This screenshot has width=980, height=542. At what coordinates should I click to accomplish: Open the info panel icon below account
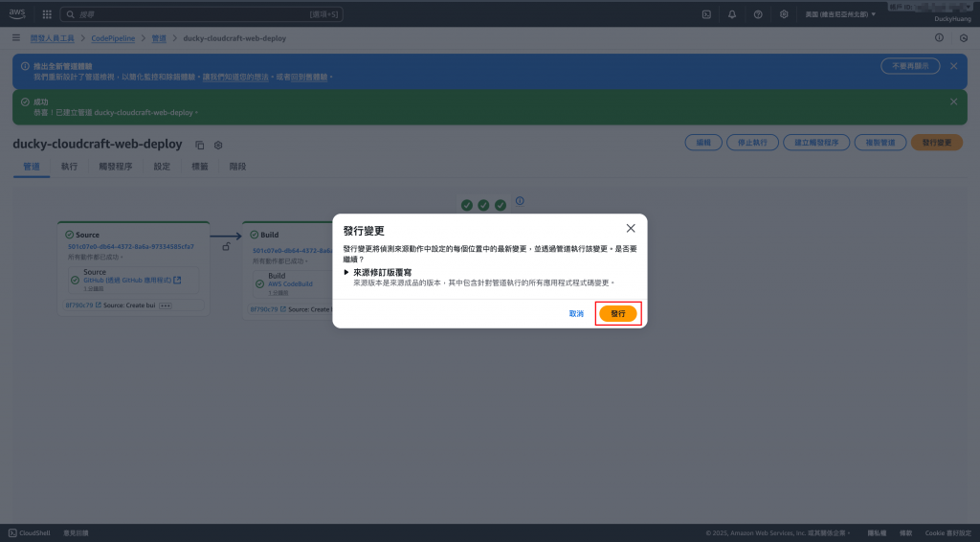pyautogui.click(x=939, y=38)
